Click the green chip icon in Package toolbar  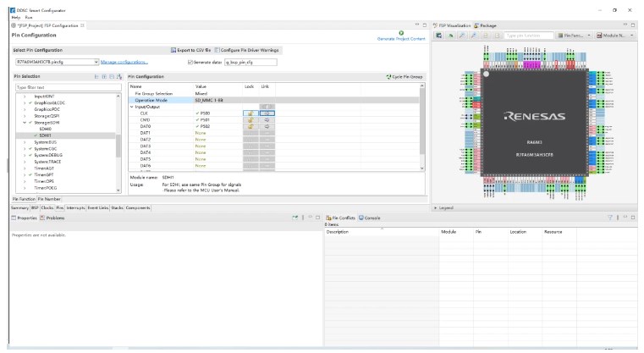coord(450,36)
